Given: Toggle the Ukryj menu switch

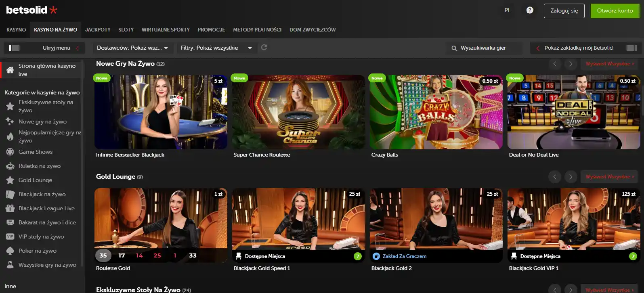Looking at the screenshot, I should pos(14,48).
